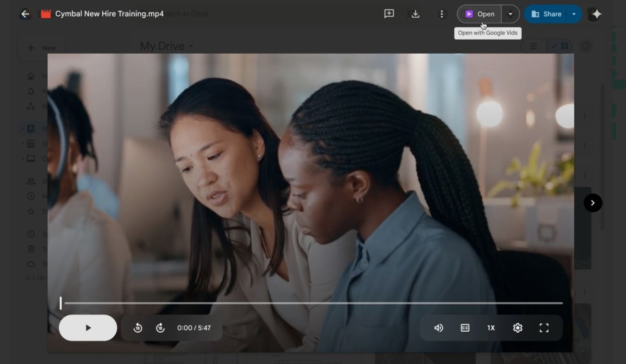Viewport: 626px width, 364px height.
Task: Open the three-dot more options menu
Action: pos(442,14)
